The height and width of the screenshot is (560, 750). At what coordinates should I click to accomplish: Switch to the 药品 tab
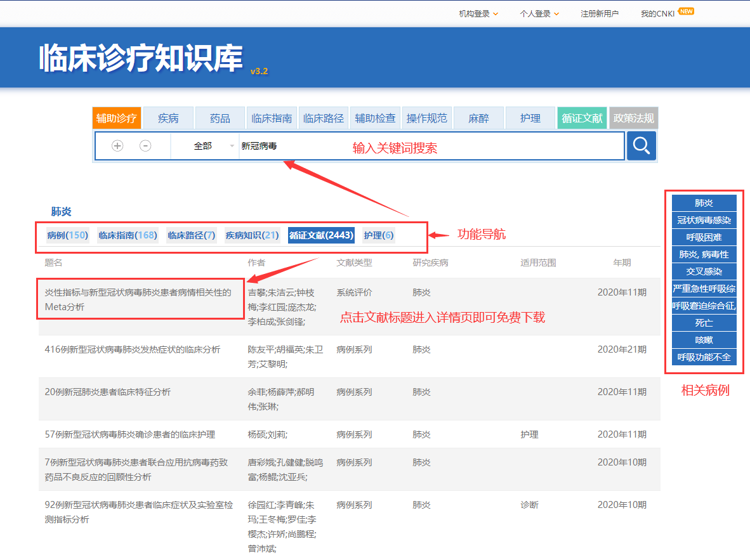[x=220, y=118]
